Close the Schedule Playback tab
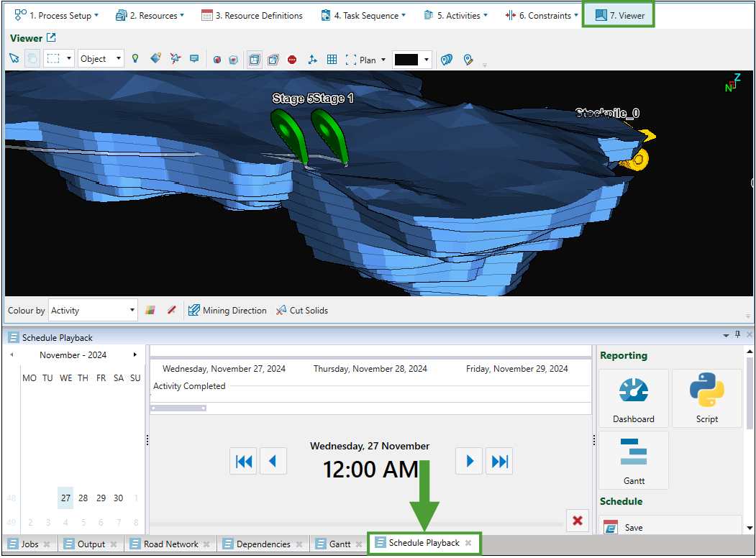 click(x=469, y=543)
